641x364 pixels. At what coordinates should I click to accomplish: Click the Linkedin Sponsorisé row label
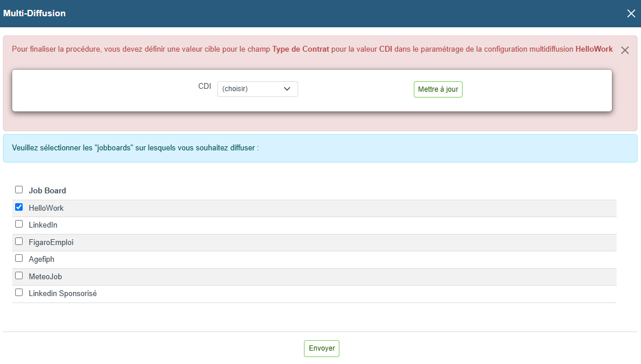(63, 294)
